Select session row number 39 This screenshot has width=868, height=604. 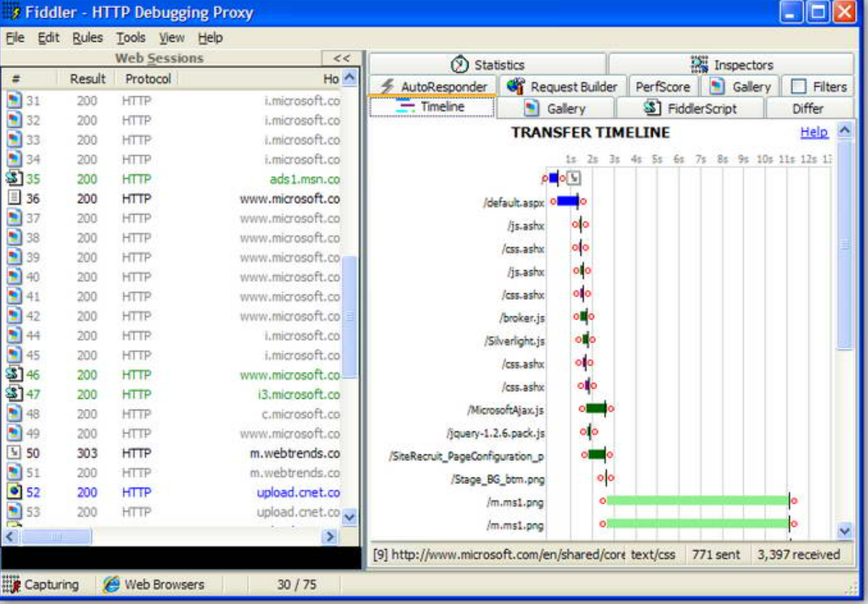[172, 257]
